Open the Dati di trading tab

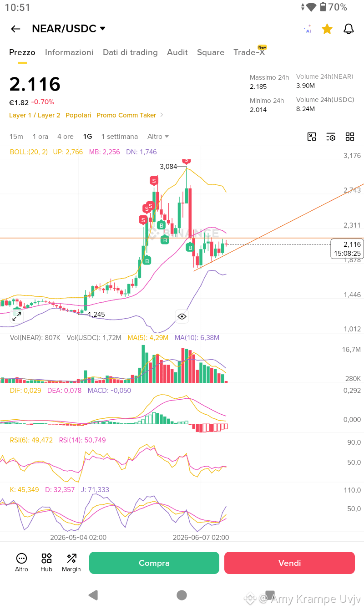click(130, 52)
